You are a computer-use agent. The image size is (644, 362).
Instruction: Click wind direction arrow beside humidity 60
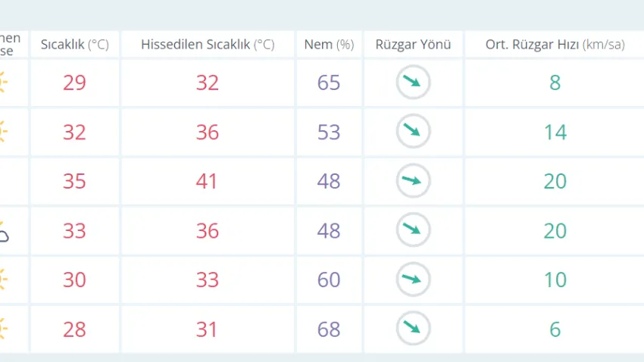coord(413,279)
